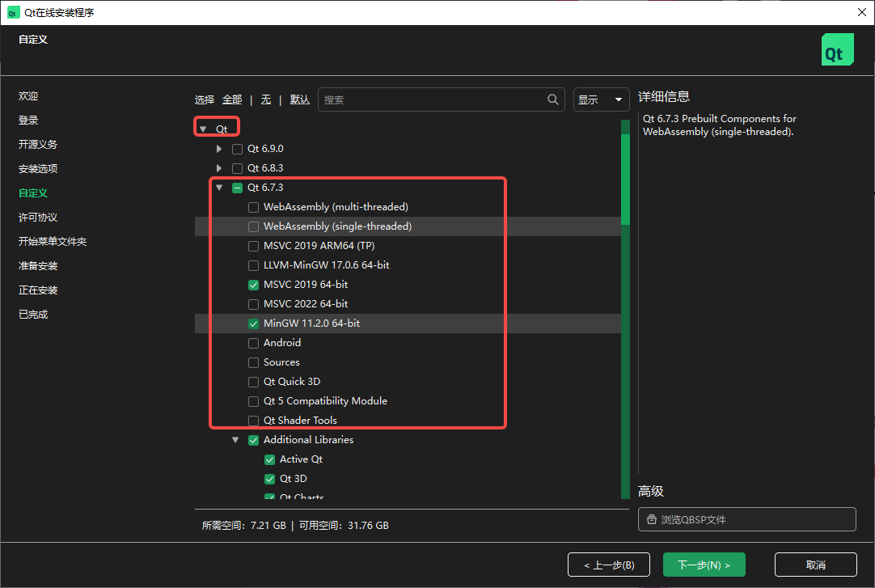Check the Qt 6.9.0 checkbox

[237, 149]
